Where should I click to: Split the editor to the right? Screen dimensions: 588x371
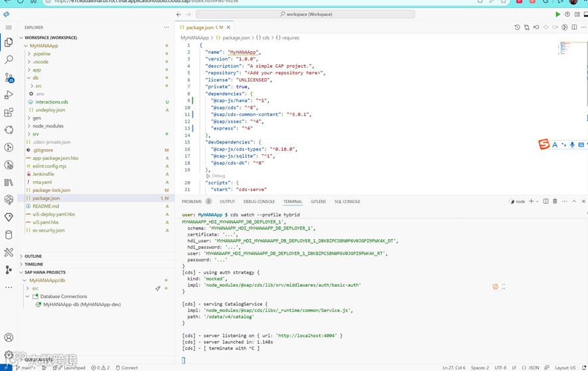coord(574,27)
